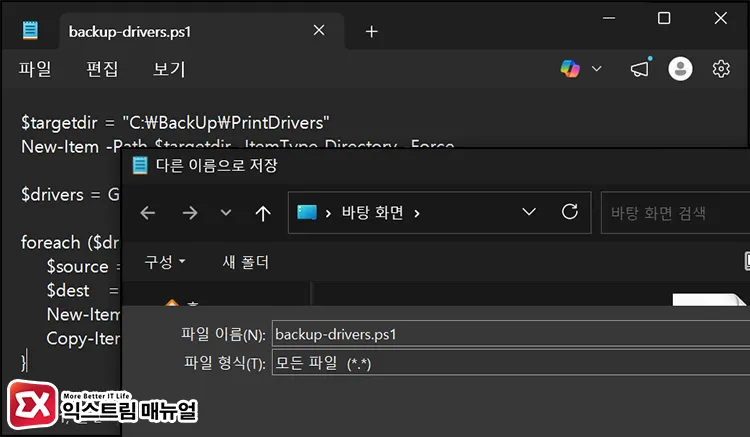Viewport: 750px width, 437px height.
Task: Click the $drivers line in editor
Action: click(x=70, y=195)
